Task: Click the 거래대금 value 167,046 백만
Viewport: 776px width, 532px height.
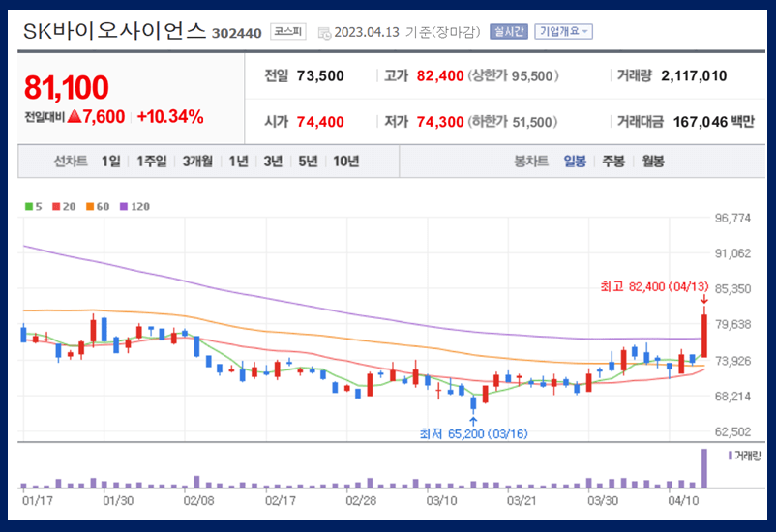Action: [x=714, y=122]
